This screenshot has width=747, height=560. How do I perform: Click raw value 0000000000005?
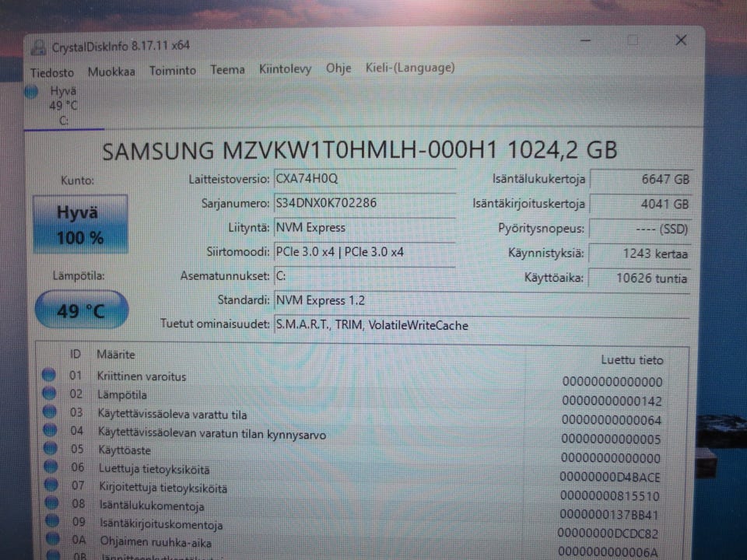tap(611, 439)
